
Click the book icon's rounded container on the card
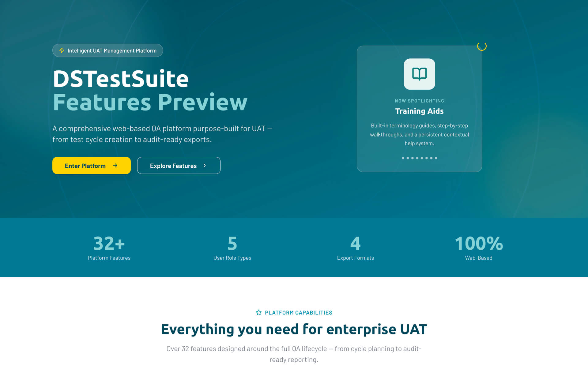tap(420, 74)
